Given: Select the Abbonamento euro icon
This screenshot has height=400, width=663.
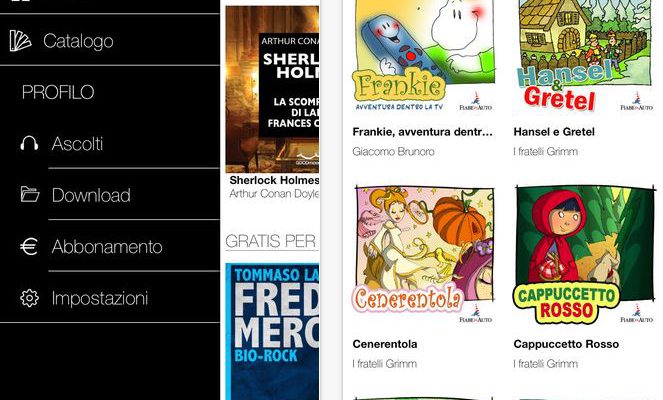Looking at the screenshot, I should click(x=29, y=247).
